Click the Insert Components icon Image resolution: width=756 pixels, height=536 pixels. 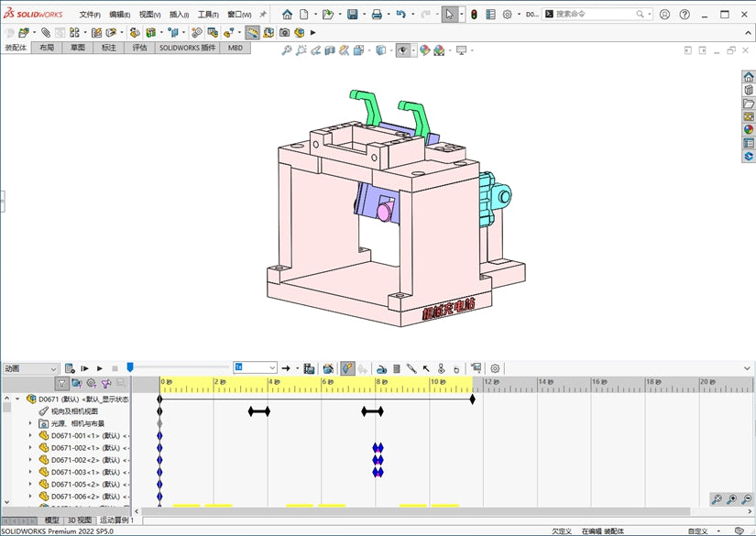(23, 32)
